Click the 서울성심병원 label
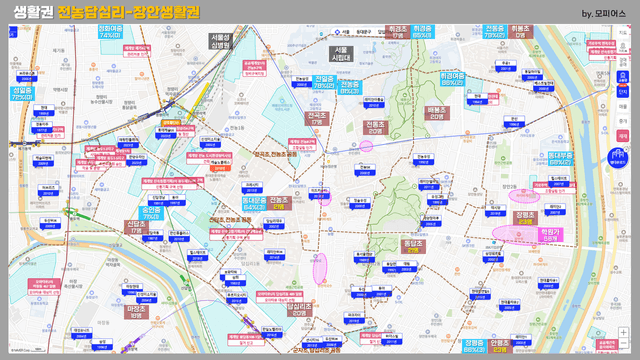Image resolution: width=640 pixels, height=360 pixels. (221, 41)
